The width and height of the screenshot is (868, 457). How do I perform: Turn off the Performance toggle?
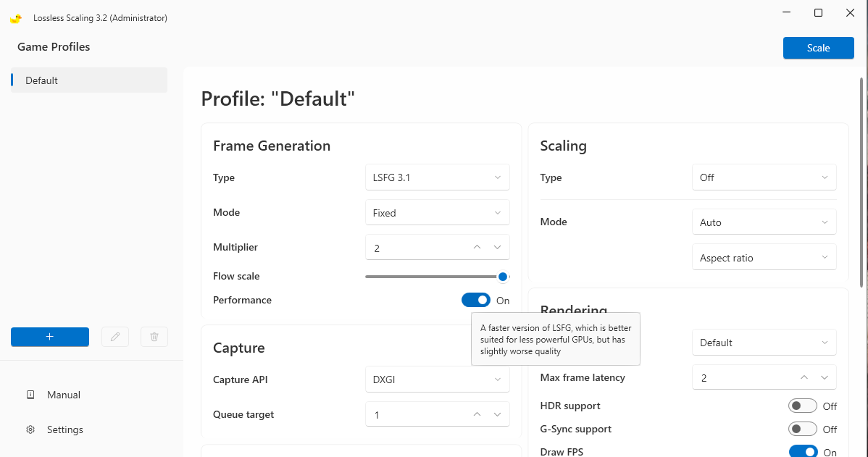(476, 300)
